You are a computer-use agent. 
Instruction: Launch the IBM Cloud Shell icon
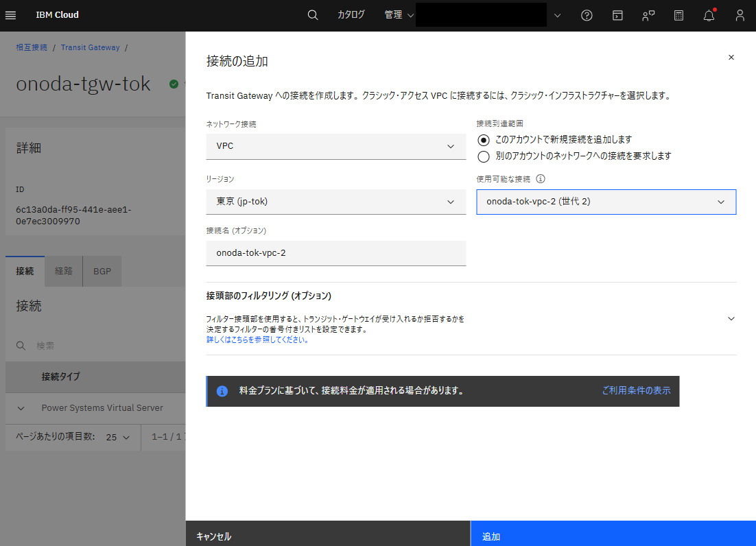tap(617, 15)
